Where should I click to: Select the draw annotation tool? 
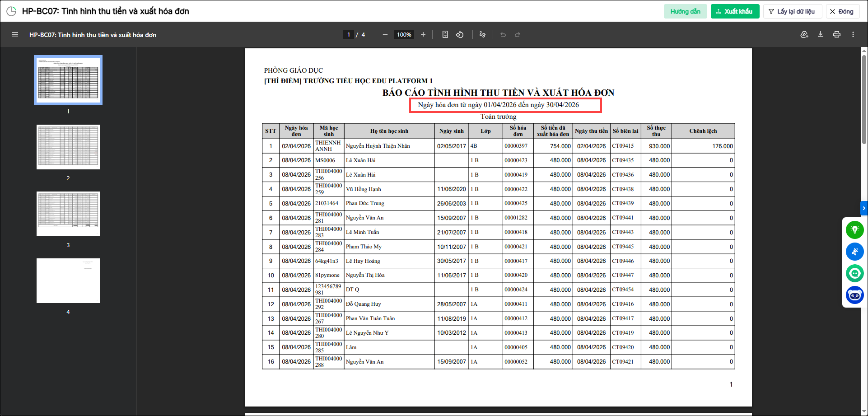coord(483,35)
